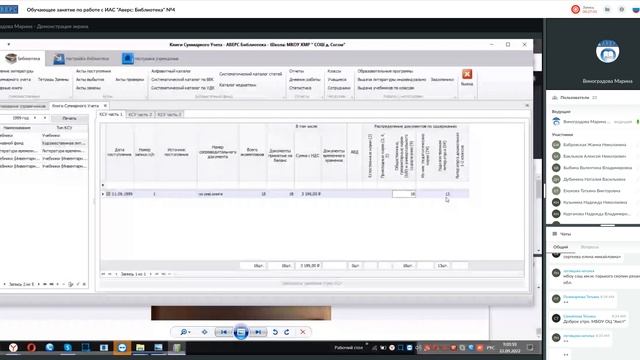Open Систематический каталог по УДК
This screenshot has width=640, height=360.
click(x=182, y=88)
